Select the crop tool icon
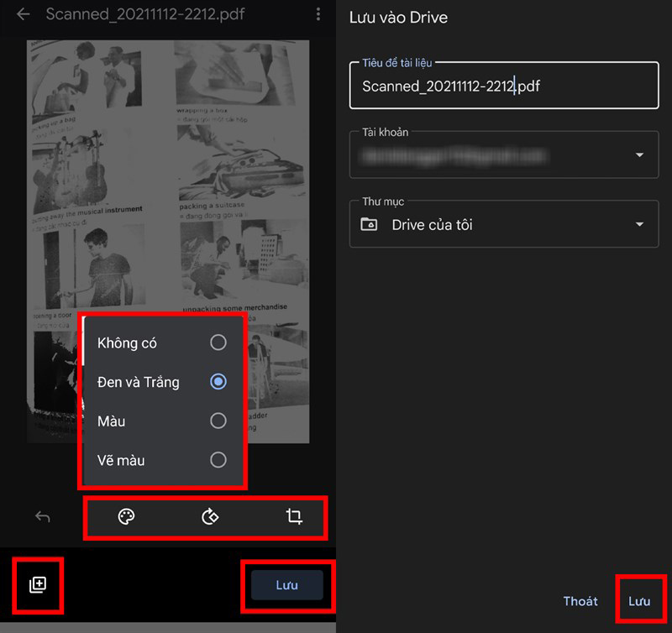672x633 pixels. [294, 517]
